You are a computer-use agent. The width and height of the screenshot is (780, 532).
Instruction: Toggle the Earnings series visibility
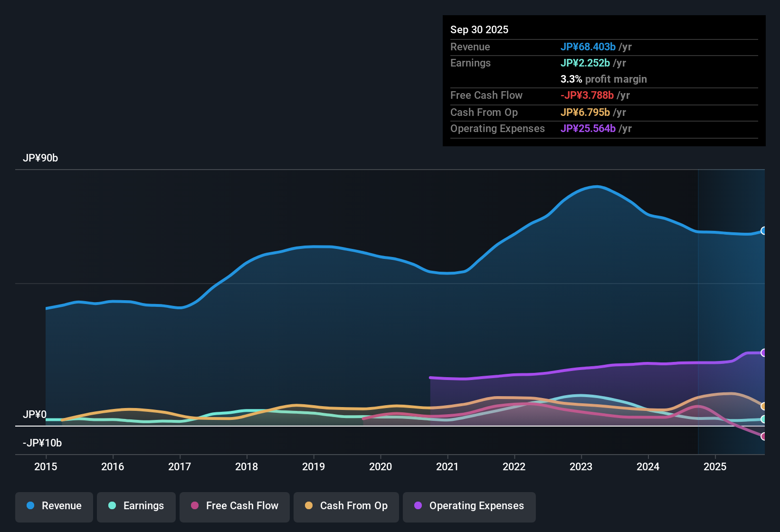pos(136,506)
